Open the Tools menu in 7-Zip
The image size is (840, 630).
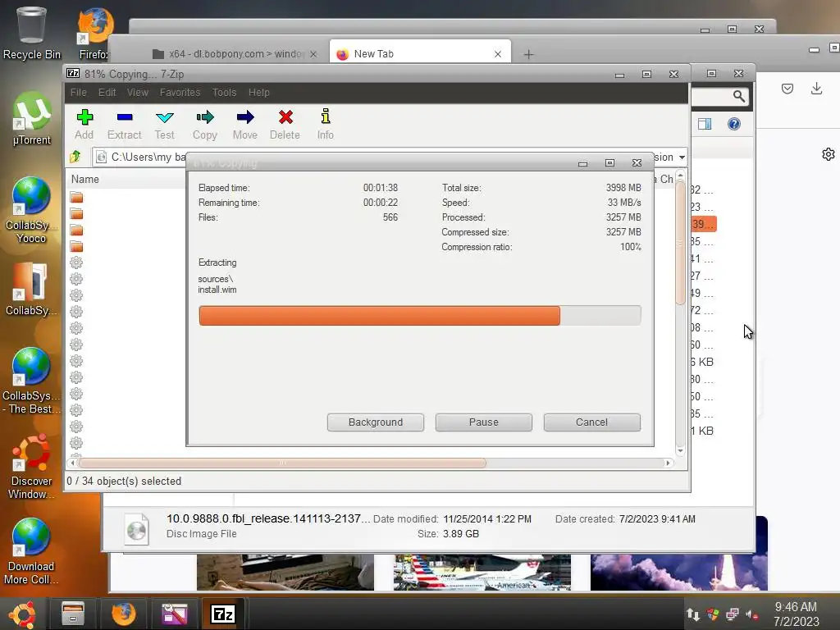coord(224,92)
